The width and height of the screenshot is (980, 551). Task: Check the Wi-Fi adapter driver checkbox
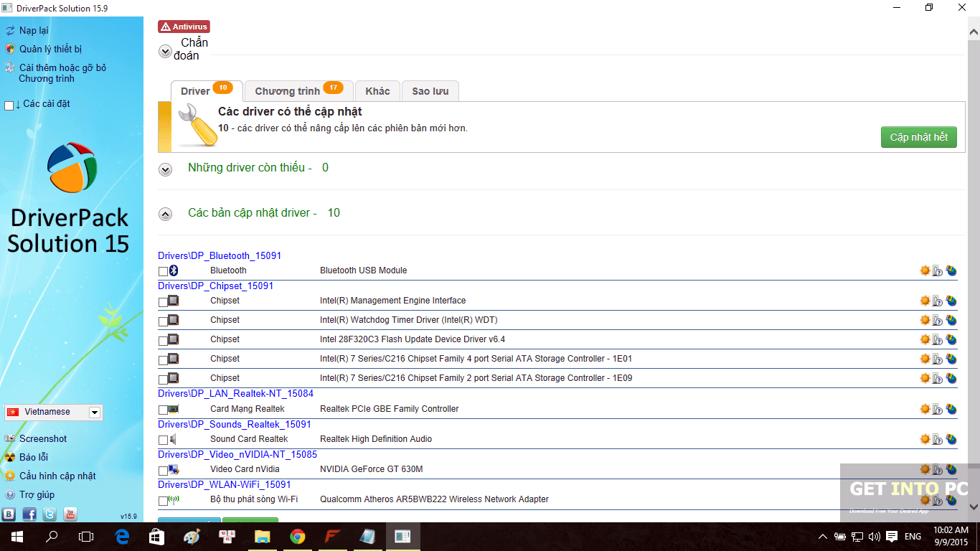(163, 501)
